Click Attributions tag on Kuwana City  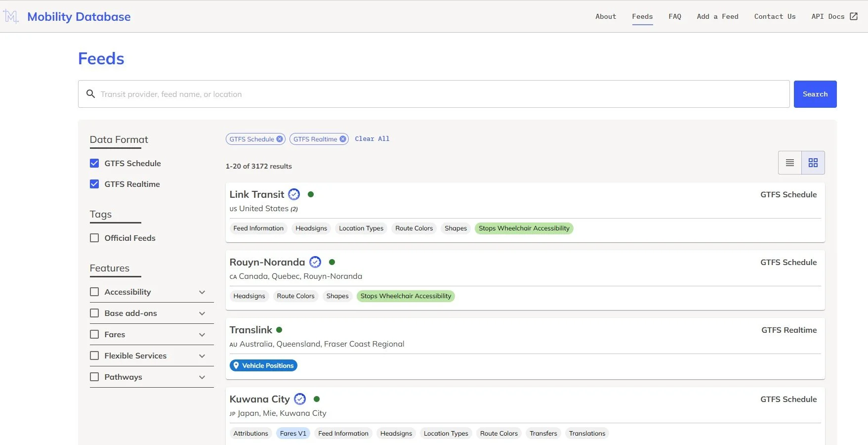[x=250, y=434]
